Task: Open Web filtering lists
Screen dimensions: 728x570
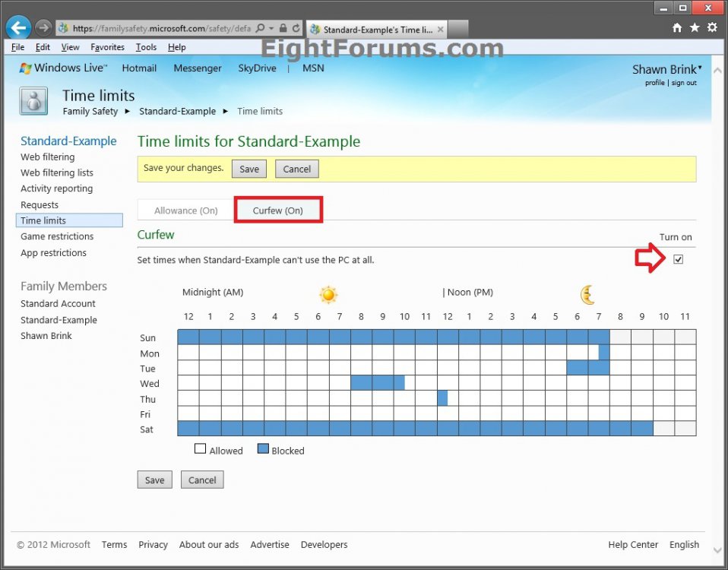Action: click(57, 173)
